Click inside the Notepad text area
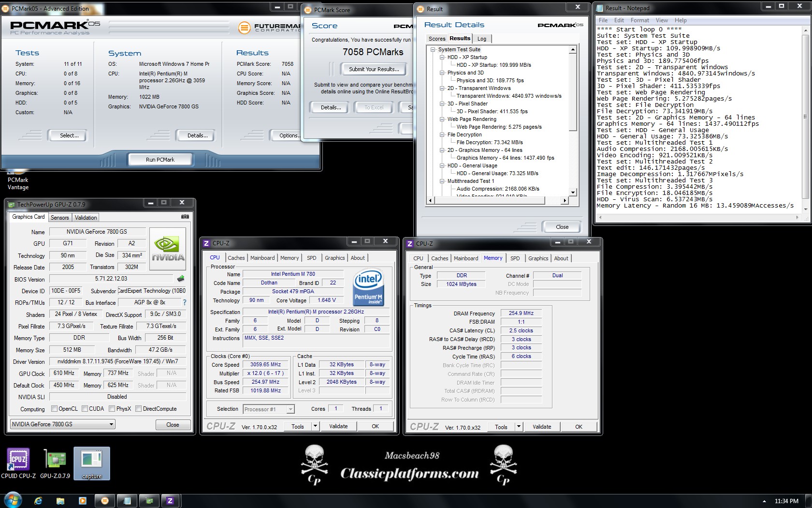812x508 pixels. [x=698, y=119]
